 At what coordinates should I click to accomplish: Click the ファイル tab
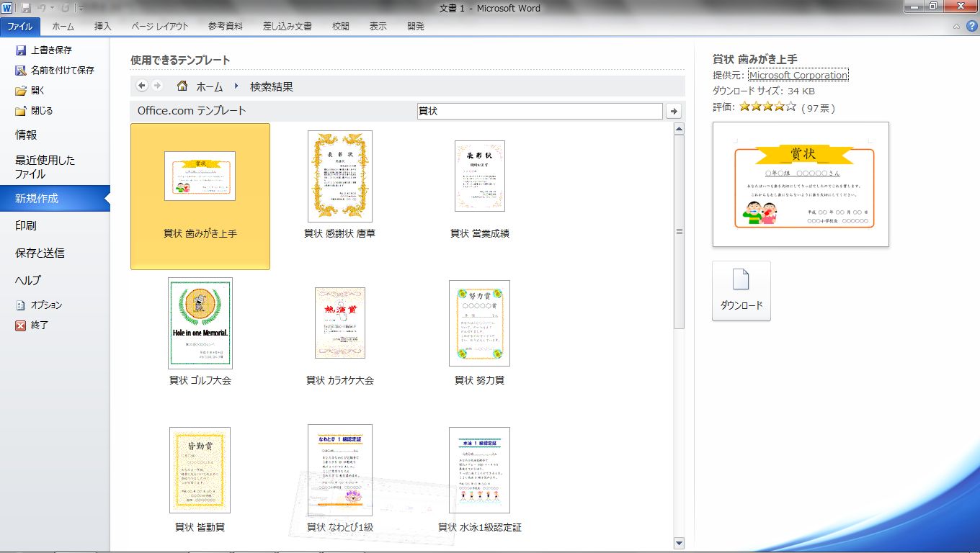(19, 27)
